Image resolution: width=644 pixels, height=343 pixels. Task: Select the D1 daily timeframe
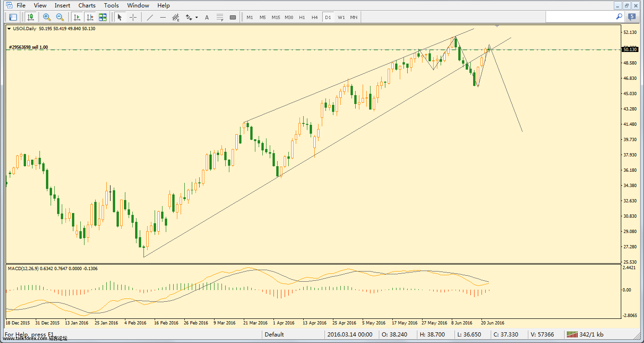pos(328,17)
